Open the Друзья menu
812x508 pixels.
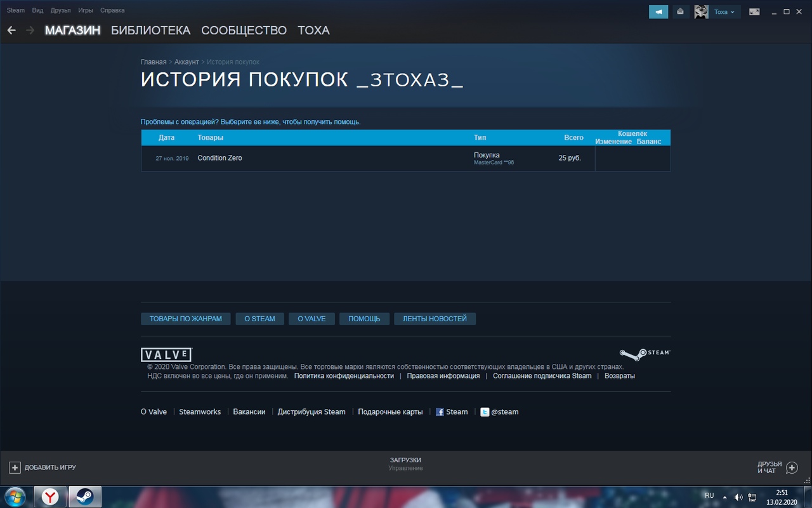(60, 10)
